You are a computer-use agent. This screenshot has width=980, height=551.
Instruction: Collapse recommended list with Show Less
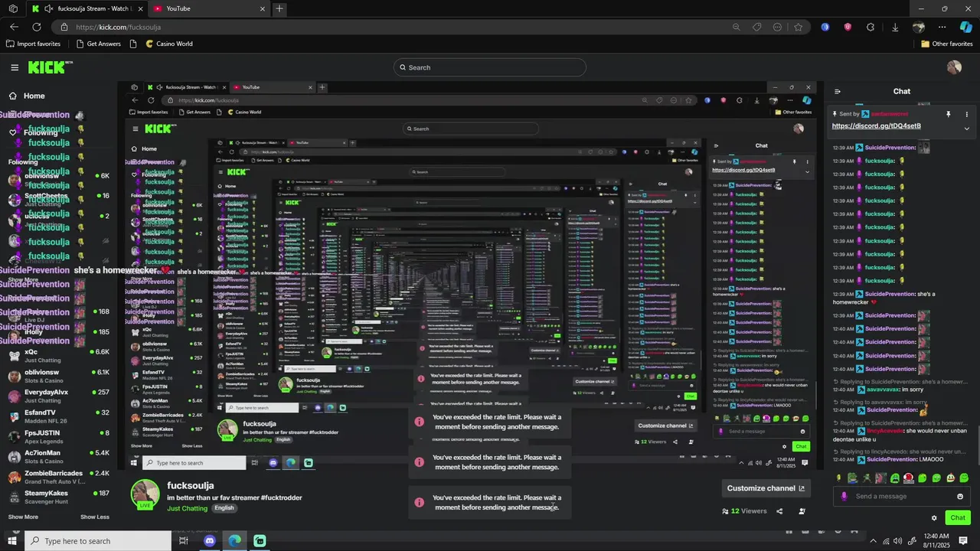(x=95, y=517)
